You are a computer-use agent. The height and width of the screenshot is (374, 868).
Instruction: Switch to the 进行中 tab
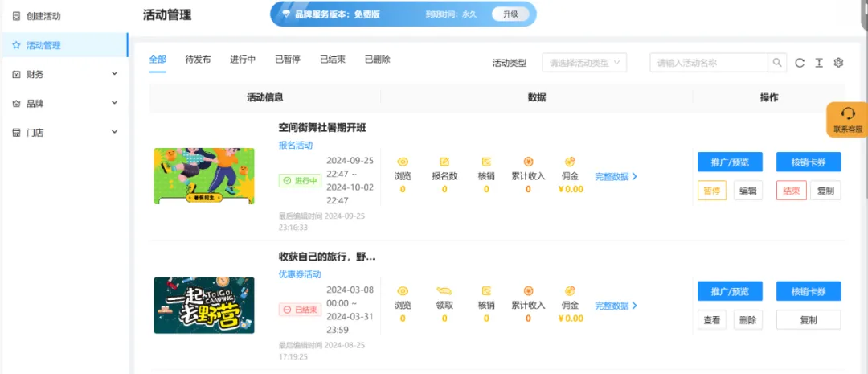[243, 60]
